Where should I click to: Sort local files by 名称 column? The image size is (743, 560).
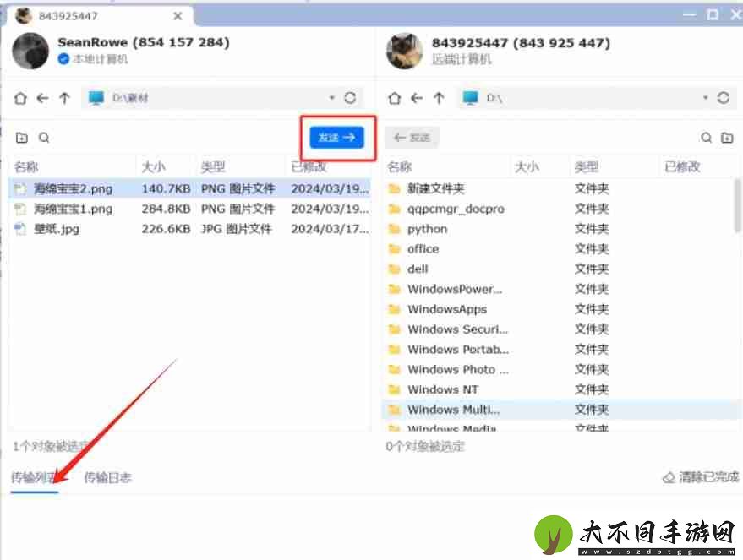pyautogui.click(x=26, y=166)
